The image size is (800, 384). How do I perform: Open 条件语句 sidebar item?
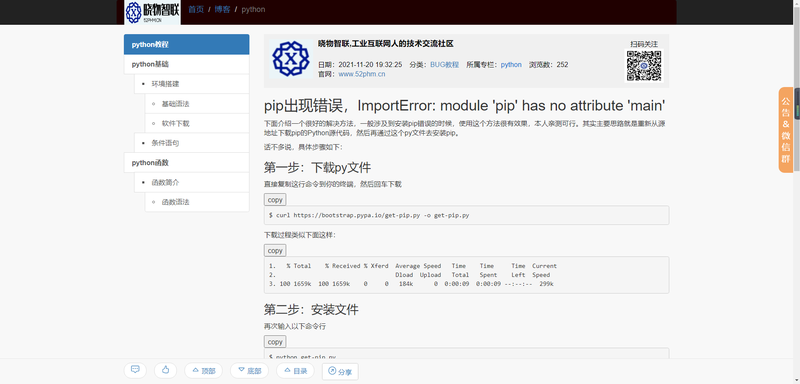coord(192,143)
